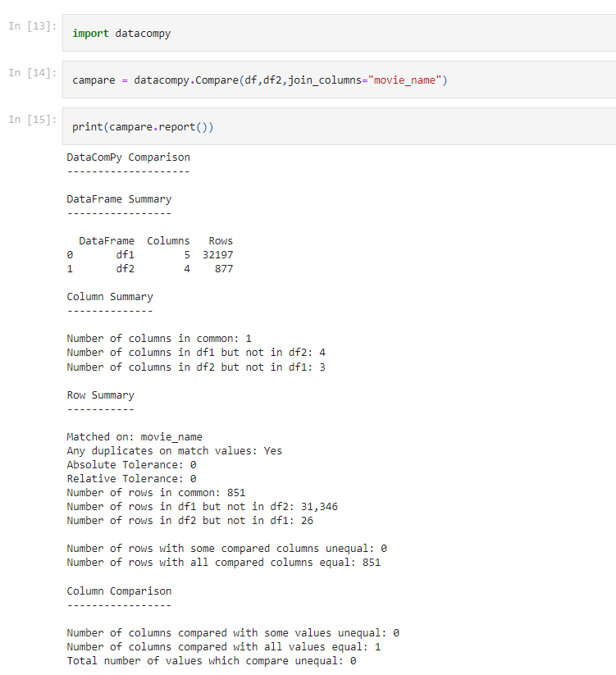Click 'rows in df2 but not in df1: 26' line
The width and height of the screenshot is (616, 675).
pos(189,521)
